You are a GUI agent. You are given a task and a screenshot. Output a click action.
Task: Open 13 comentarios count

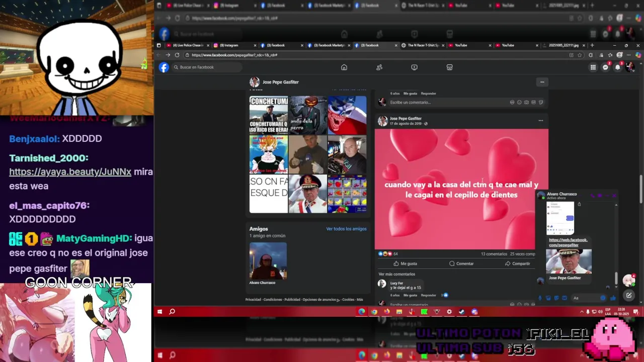(494, 254)
